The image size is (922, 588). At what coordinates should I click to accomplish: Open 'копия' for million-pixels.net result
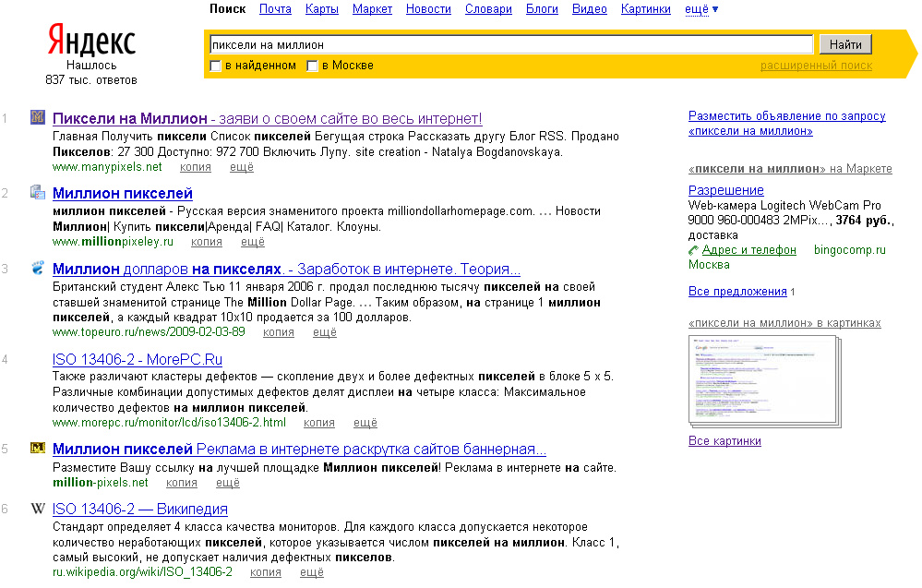pyautogui.click(x=181, y=483)
